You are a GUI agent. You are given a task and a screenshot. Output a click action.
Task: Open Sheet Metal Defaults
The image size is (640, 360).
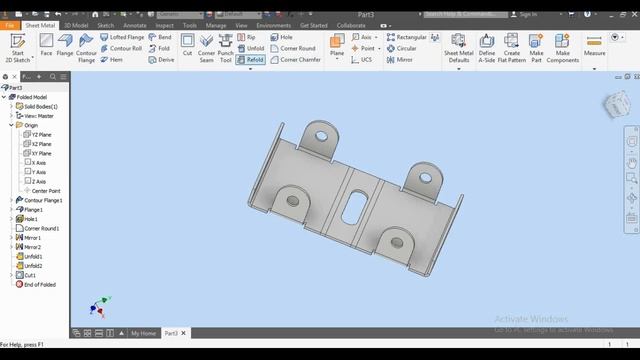tap(459, 48)
